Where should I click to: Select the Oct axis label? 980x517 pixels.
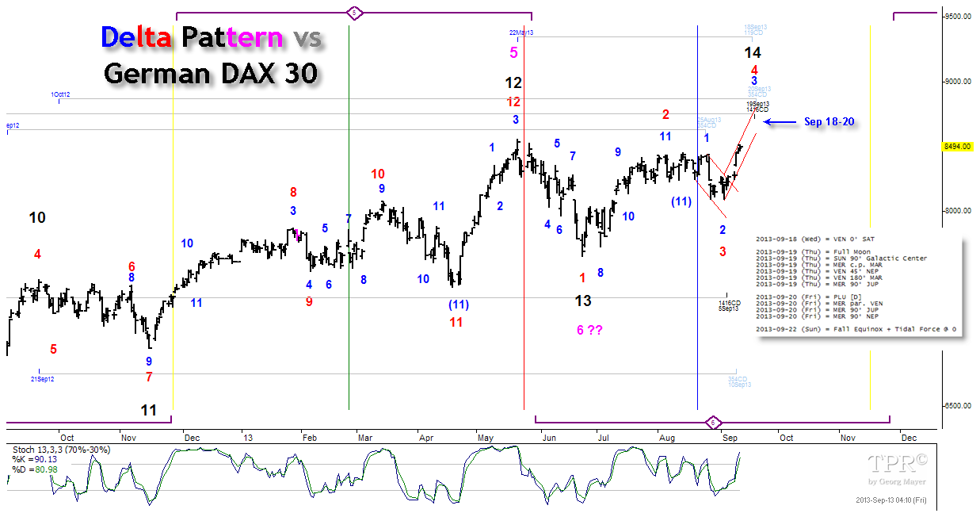(x=67, y=438)
